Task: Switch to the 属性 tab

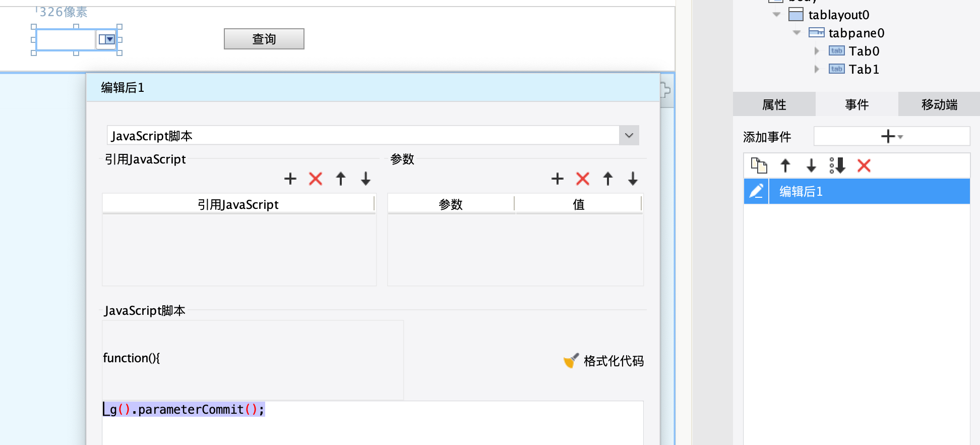Action: tap(774, 104)
